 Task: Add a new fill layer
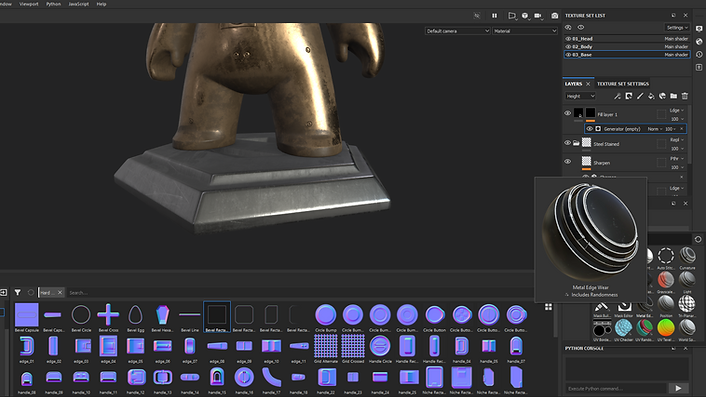pos(651,96)
